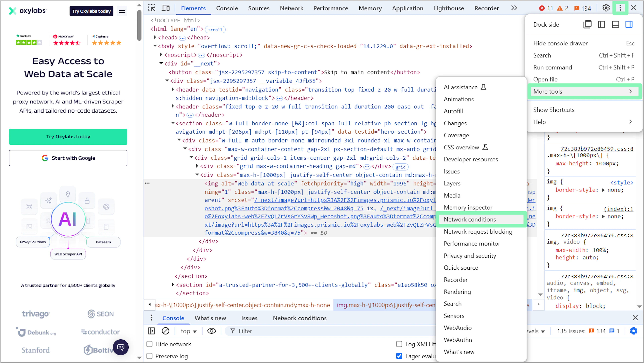Collapse the hero-section section node
Viewport: 644px width, 363px height.
pos(173,123)
